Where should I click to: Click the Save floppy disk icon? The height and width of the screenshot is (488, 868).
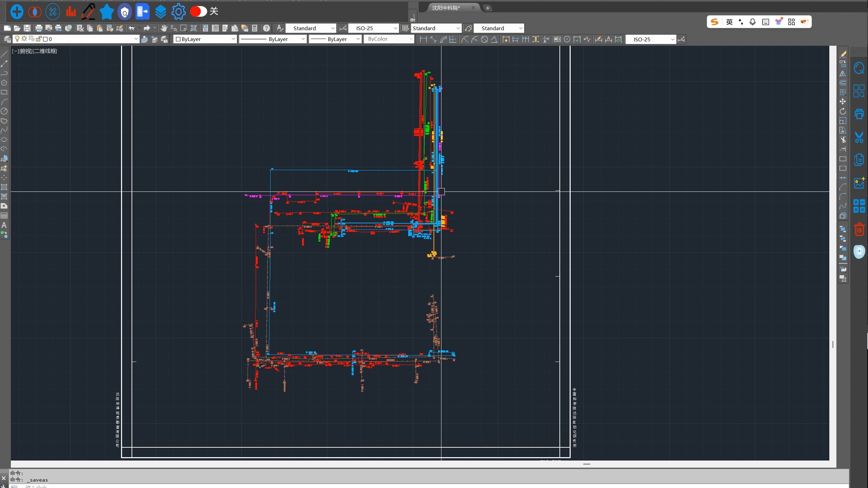click(x=27, y=28)
